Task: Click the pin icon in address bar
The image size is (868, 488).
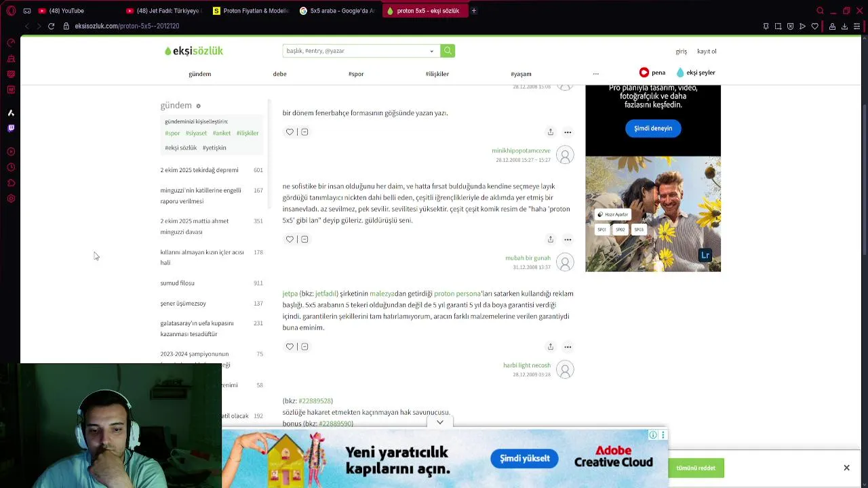Action: pos(766,26)
